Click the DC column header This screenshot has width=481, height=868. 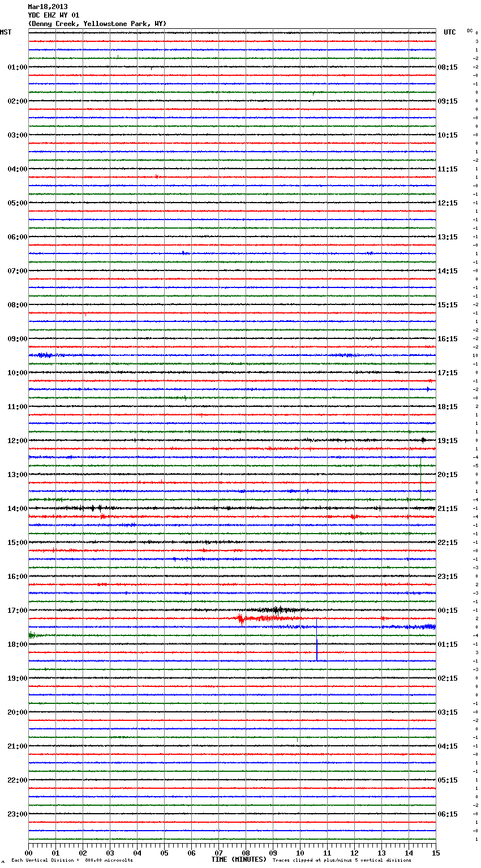470,31
